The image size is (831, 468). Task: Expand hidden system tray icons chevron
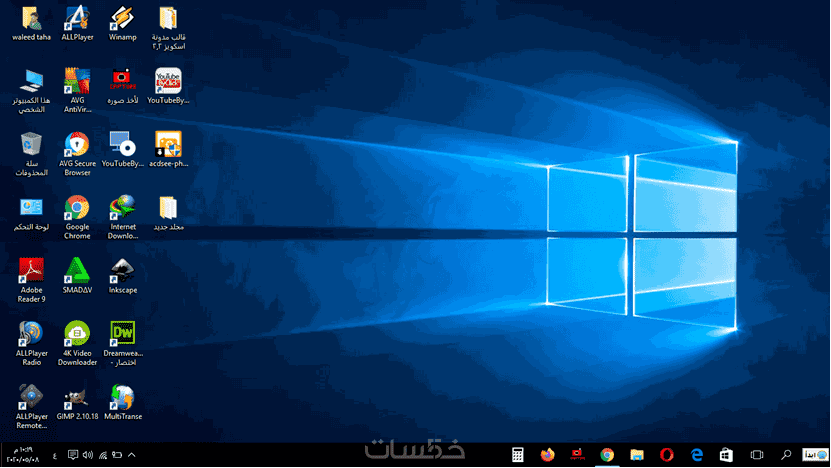click(132, 455)
